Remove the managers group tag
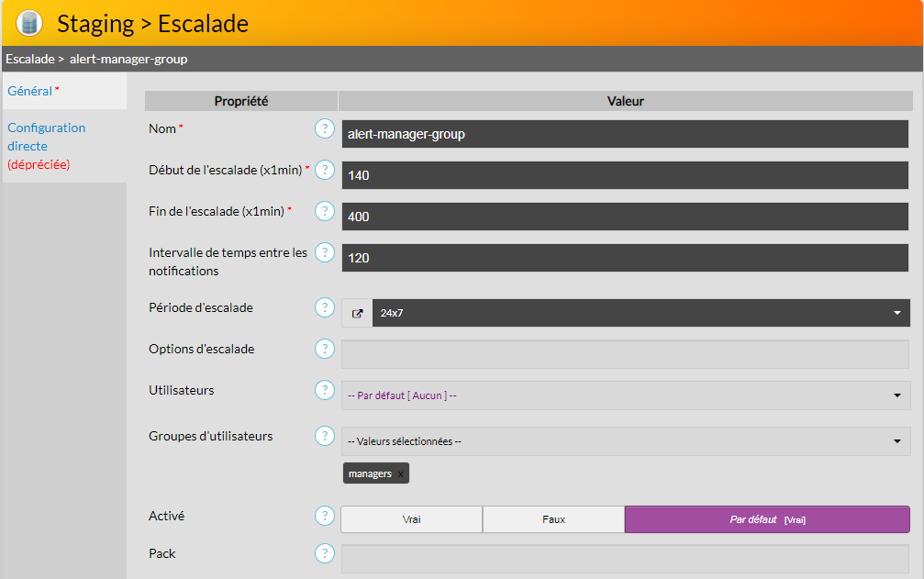 click(400, 473)
